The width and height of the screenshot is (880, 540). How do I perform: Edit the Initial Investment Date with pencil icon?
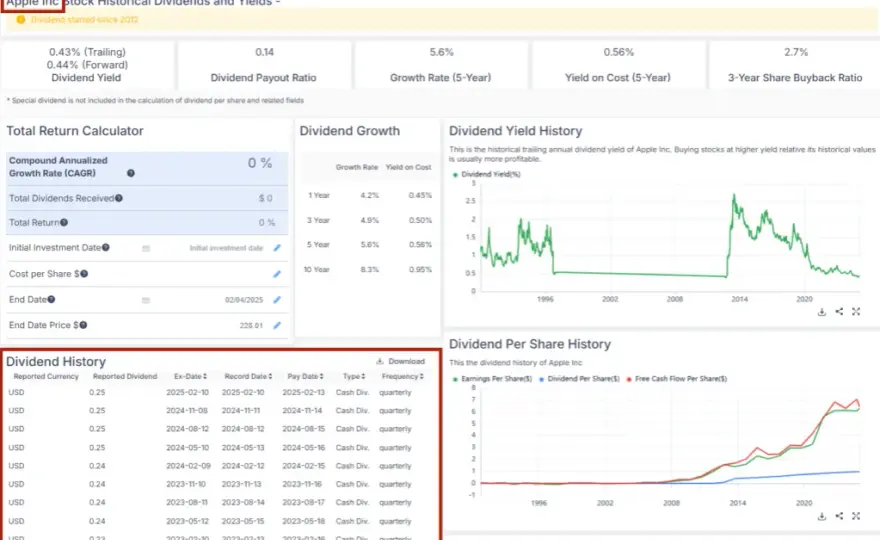coord(277,248)
